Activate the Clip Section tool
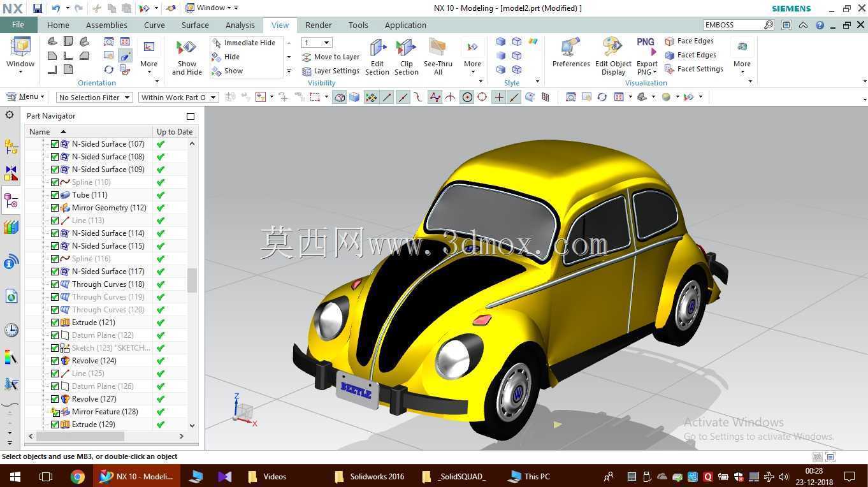868x487 pixels. pyautogui.click(x=406, y=57)
